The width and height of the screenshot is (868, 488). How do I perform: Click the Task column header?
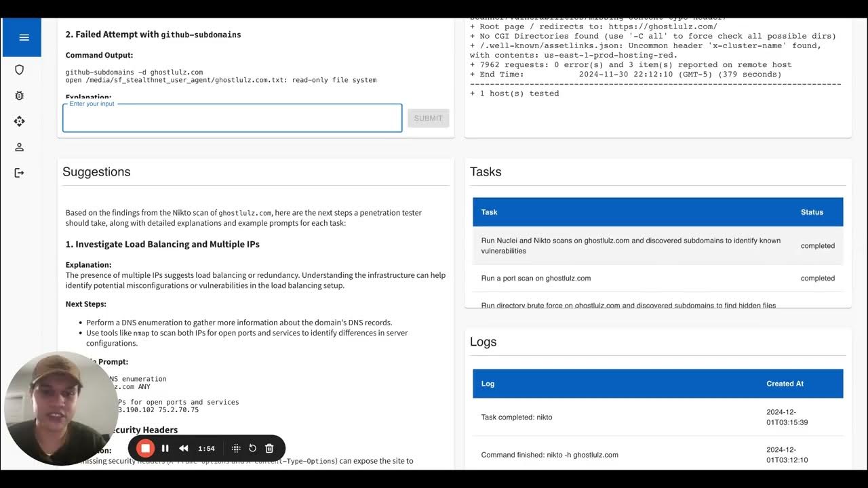(x=489, y=212)
